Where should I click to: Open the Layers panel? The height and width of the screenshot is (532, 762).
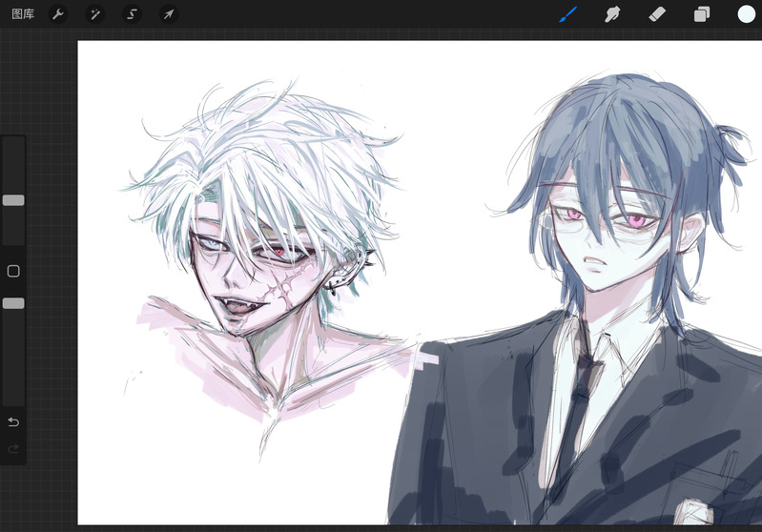[701, 14]
